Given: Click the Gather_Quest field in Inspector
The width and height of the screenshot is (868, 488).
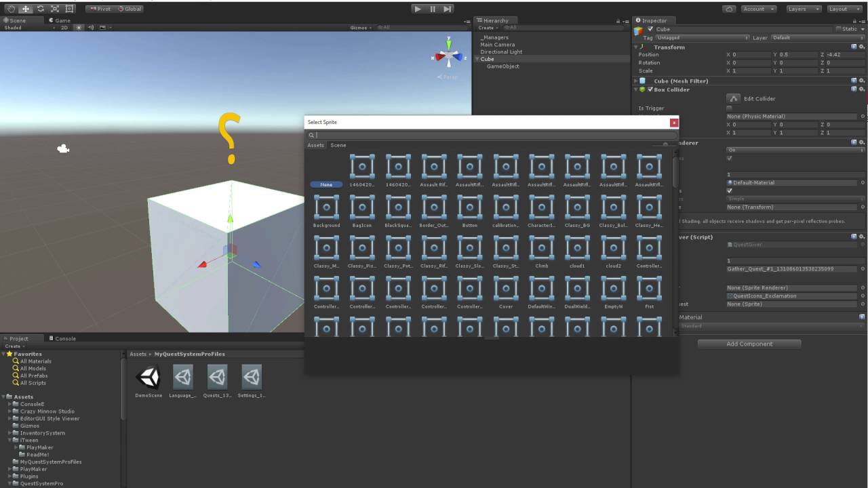Looking at the screenshot, I should point(792,269).
